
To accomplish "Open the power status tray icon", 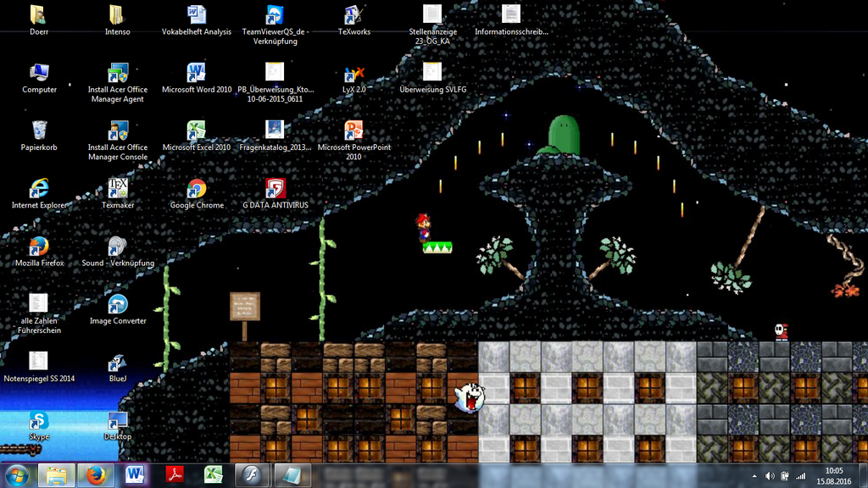I will coord(784,476).
